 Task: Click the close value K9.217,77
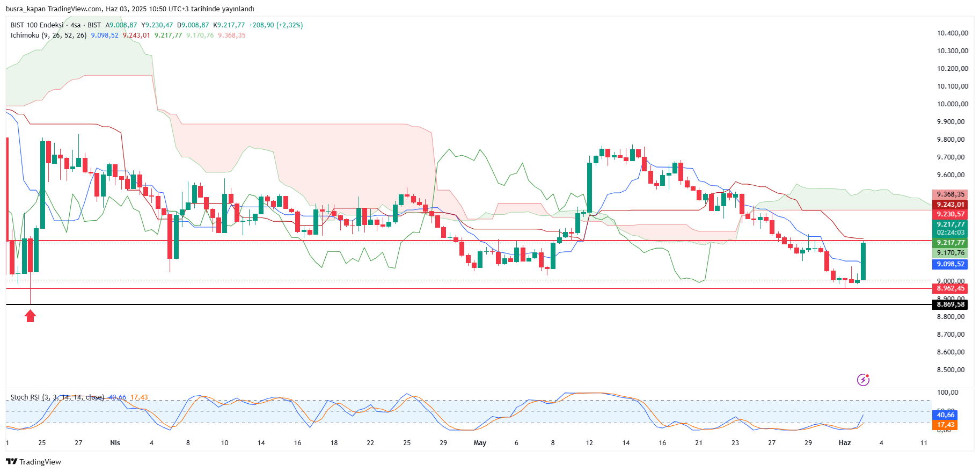coord(229,25)
